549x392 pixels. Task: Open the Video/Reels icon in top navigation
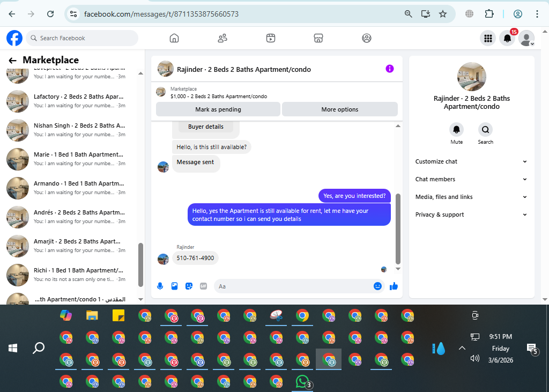click(x=271, y=38)
